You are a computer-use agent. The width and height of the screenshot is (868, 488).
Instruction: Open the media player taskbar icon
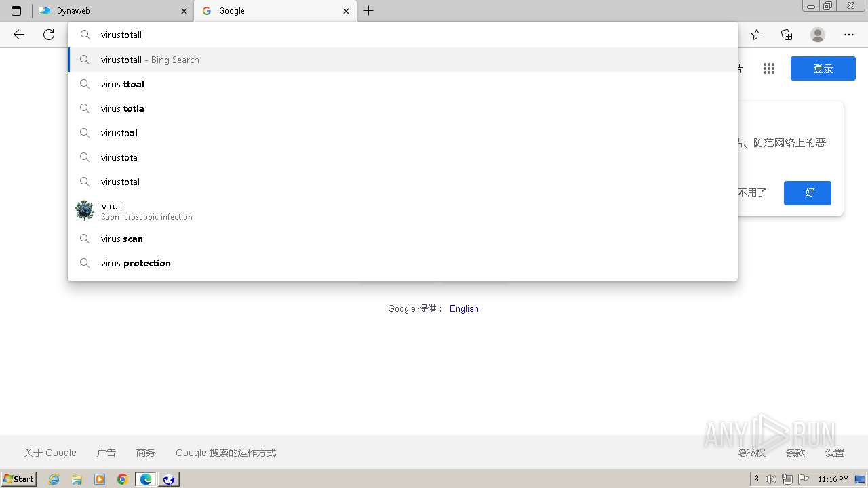pos(100,479)
